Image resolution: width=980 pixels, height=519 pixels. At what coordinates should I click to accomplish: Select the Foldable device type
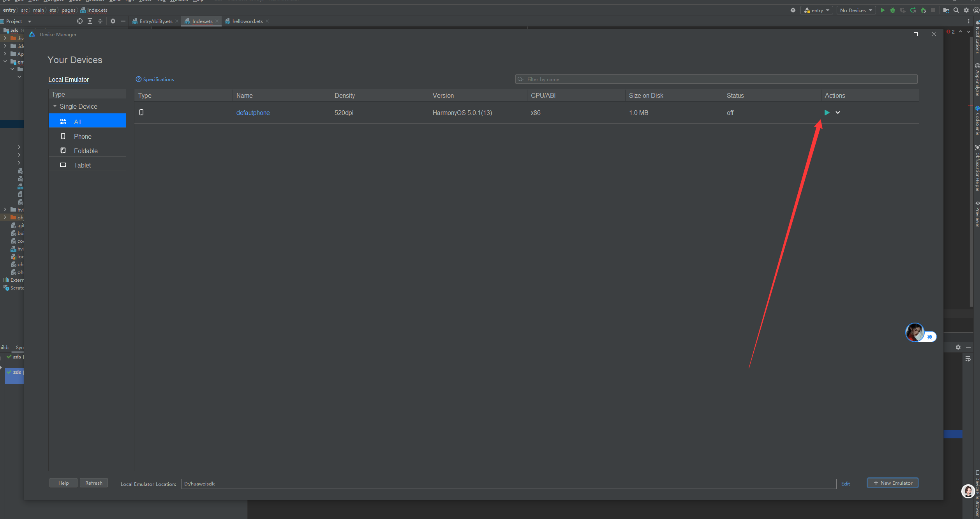tap(86, 151)
